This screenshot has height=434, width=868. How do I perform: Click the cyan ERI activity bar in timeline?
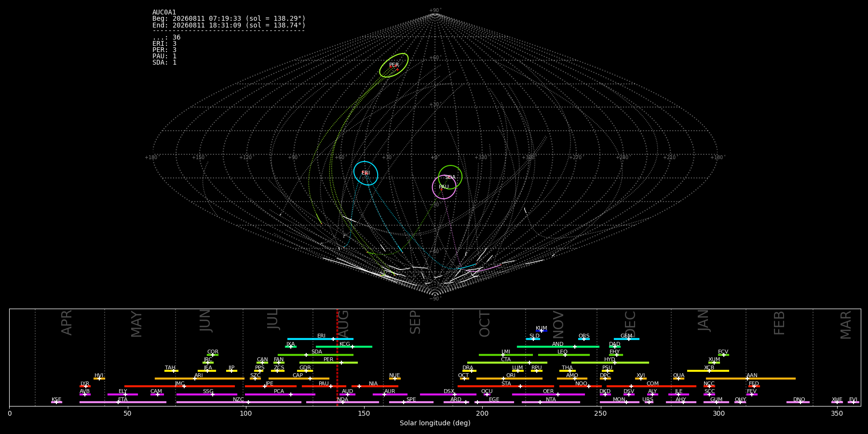320,339
